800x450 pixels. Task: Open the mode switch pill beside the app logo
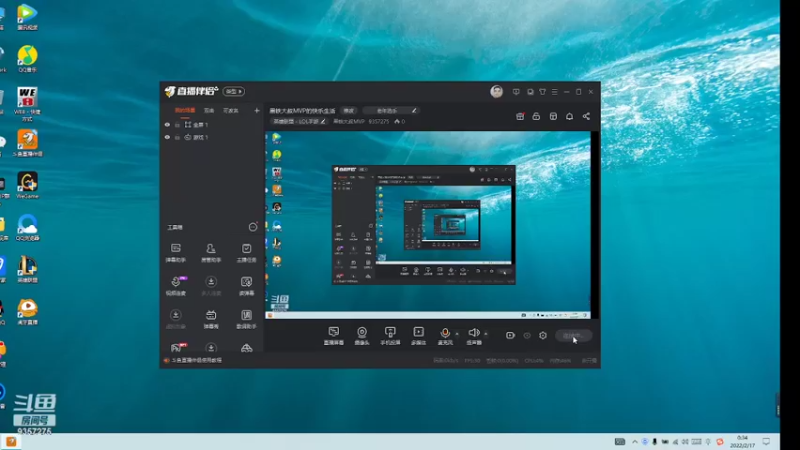[x=234, y=91]
